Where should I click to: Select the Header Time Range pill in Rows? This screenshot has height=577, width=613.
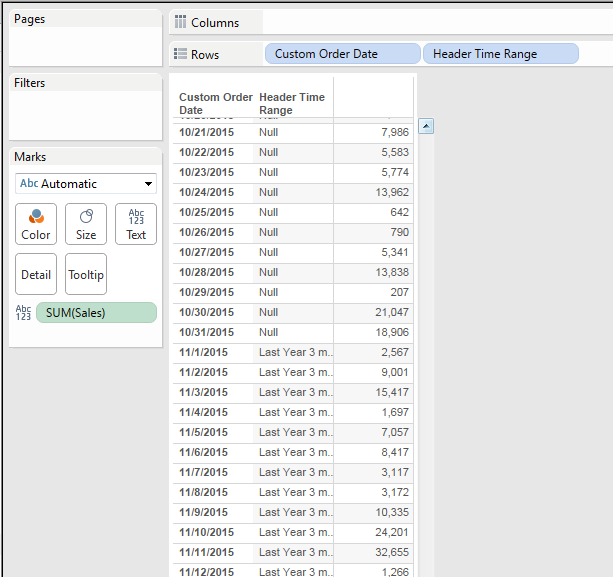501,54
